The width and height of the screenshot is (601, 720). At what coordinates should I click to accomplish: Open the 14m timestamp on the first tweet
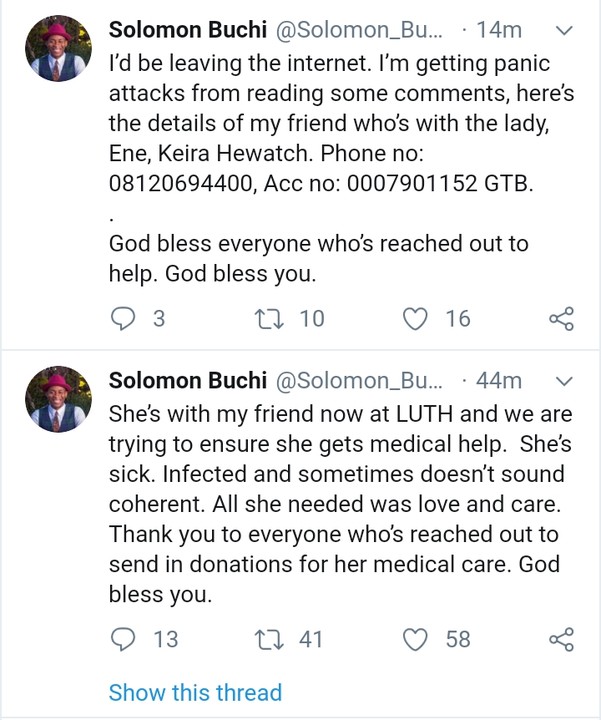click(500, 31)
